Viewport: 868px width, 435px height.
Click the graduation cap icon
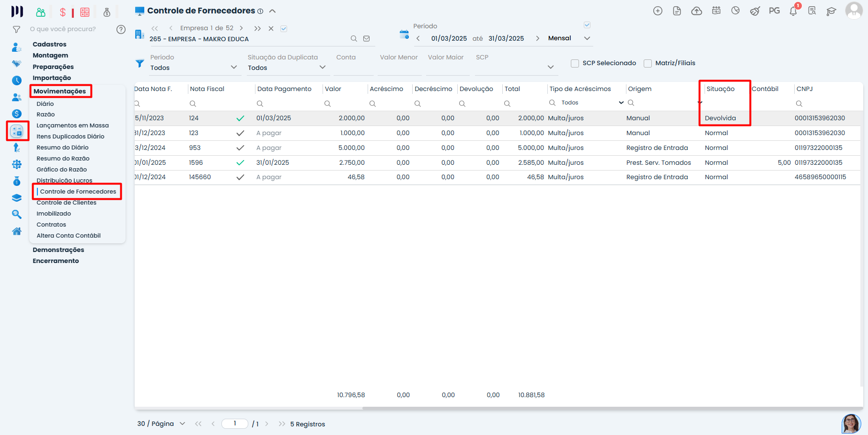tap(831, 11)
